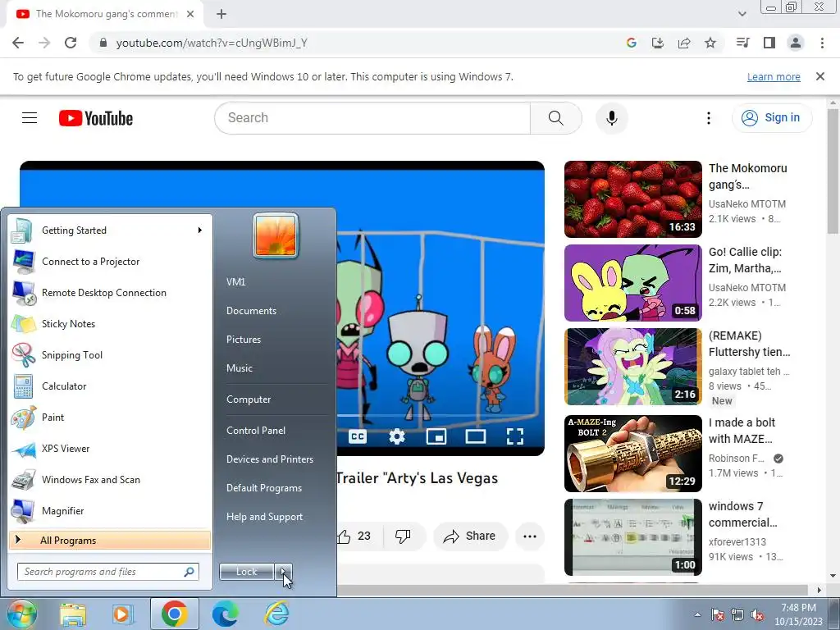The width and height of the screenshot is (840, 630).
Task: Click the install/download icon in address bar
Action: (658, 43)
